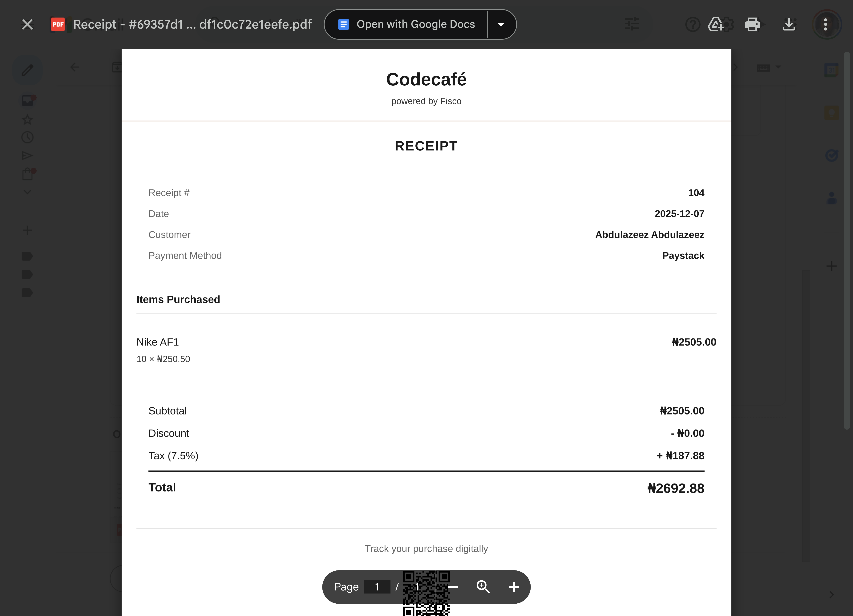Click the bottom-right side panel chevron
Screen dimensions: 853x616
(x=831, y=595)
